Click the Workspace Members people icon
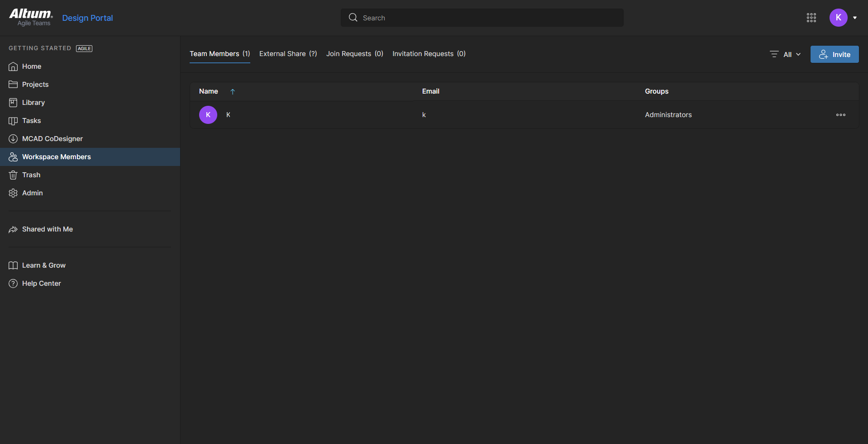This screenshot has height=444, width=868. tap(13, 157)
